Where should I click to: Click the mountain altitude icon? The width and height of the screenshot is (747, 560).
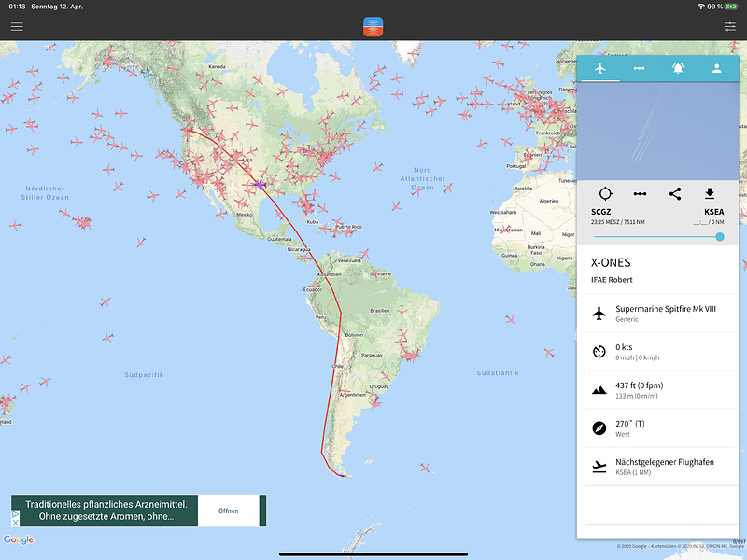tap(599, 390)
